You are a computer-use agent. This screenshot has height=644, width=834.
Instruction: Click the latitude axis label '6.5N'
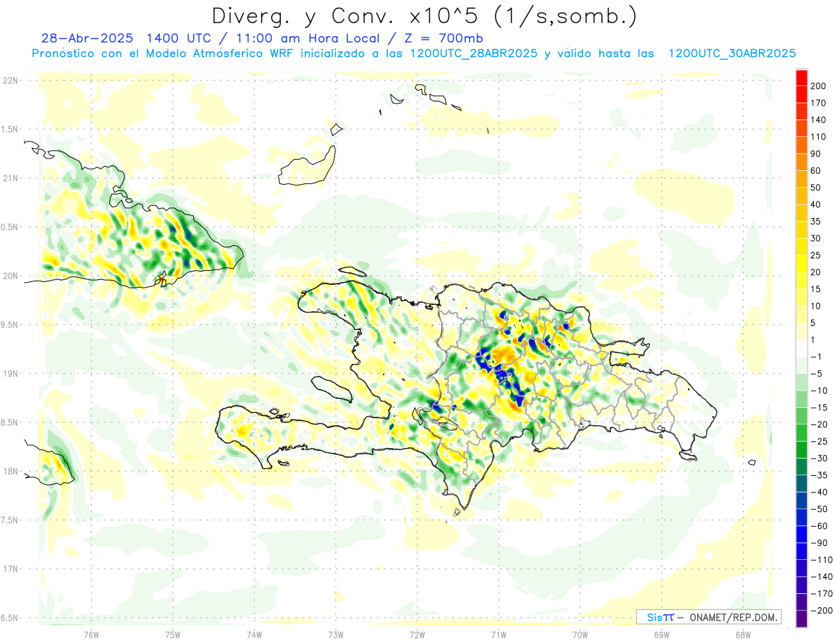10,618
